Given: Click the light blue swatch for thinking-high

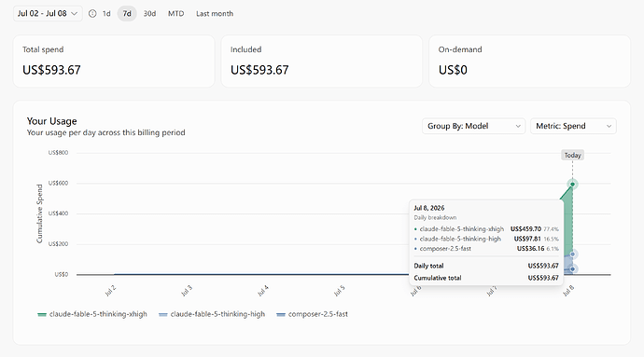Looking at the screenshot, I should 163,315.
